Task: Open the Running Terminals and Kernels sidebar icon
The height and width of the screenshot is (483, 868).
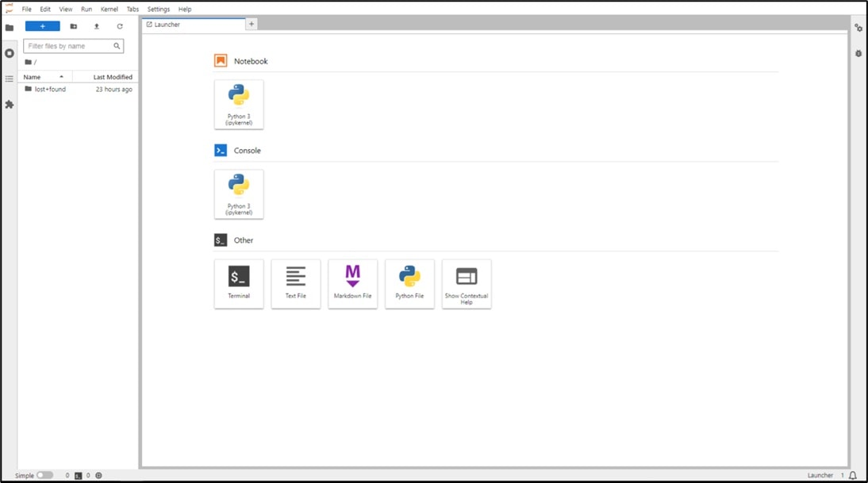Action: [10, 53]
